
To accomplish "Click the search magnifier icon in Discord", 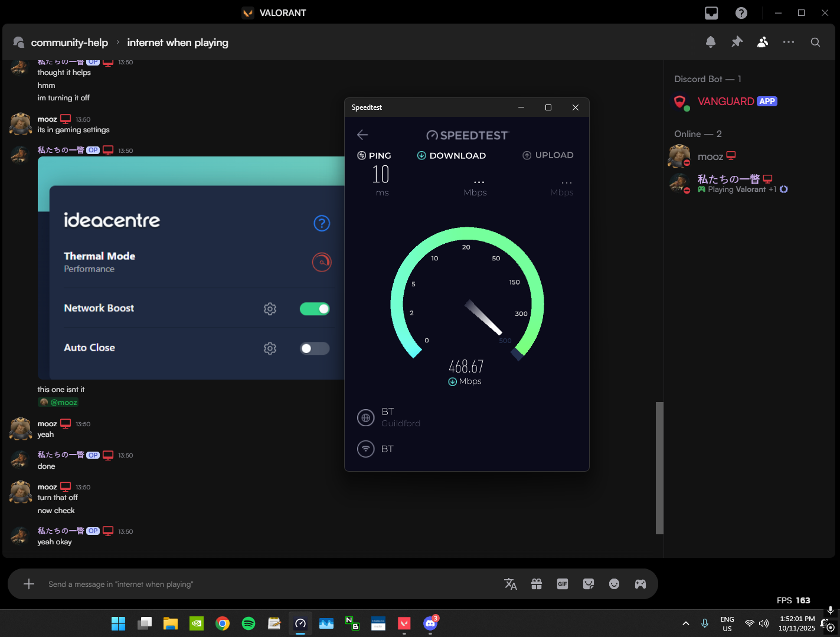I will click(x=815, y=42).
